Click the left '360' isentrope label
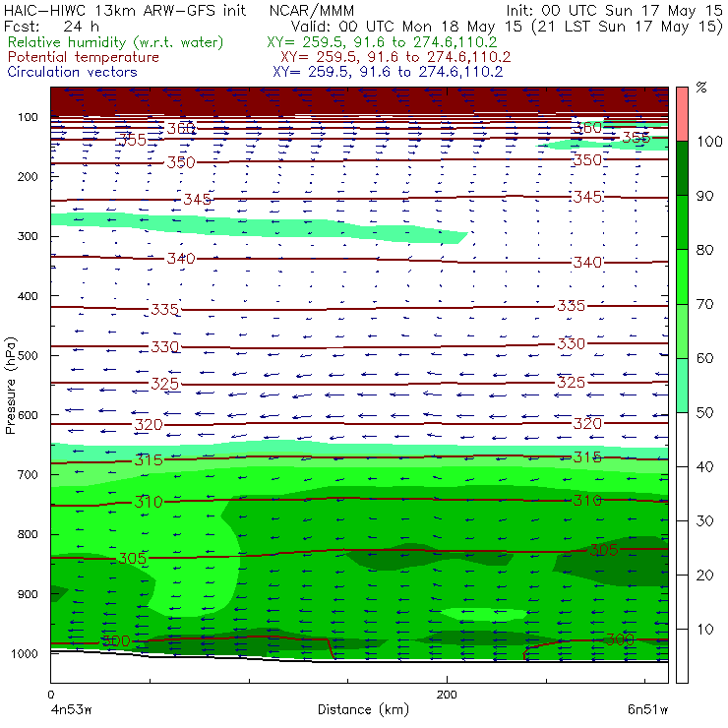Screen dimensions: 728x728 point(181,128)
